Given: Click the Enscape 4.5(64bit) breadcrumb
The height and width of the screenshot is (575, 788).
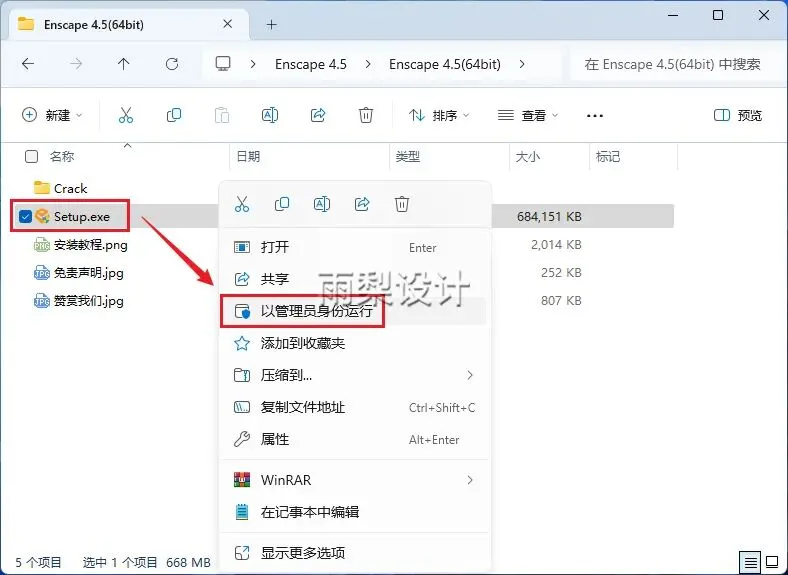Looking at the screenshot, I should click(x=445, y=64).
